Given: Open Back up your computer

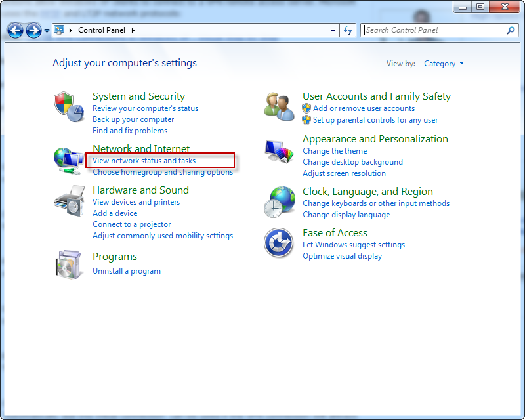Looking at the screenshot, I should pos(133,119).
